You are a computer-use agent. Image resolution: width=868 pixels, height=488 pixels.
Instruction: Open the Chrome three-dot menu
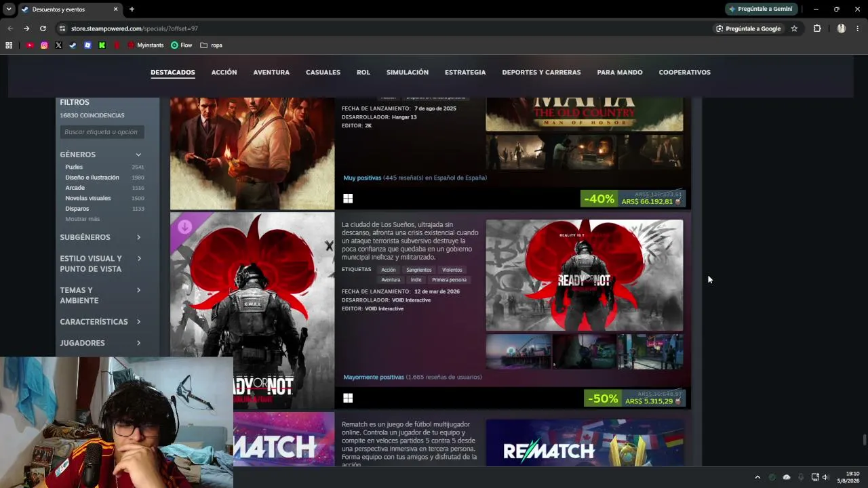(x=858, y=28)
